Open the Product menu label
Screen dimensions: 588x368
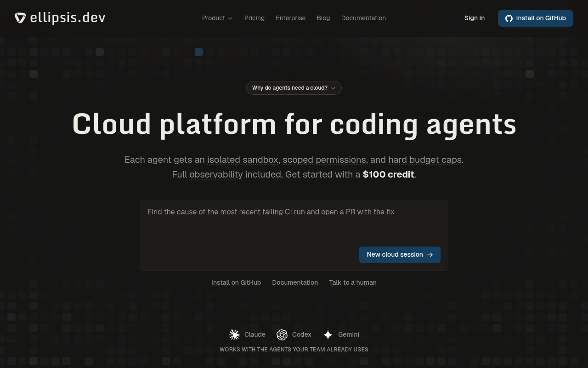[214, 18]
